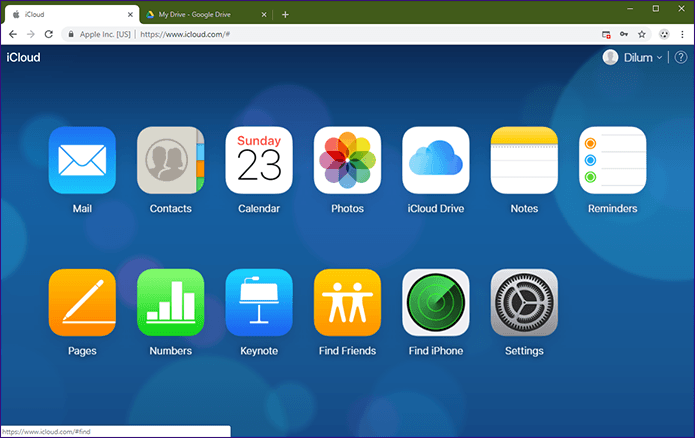This screenshot has width=695, height=438.
Task: Click the Calendar label text
Action: click(259, 208)
